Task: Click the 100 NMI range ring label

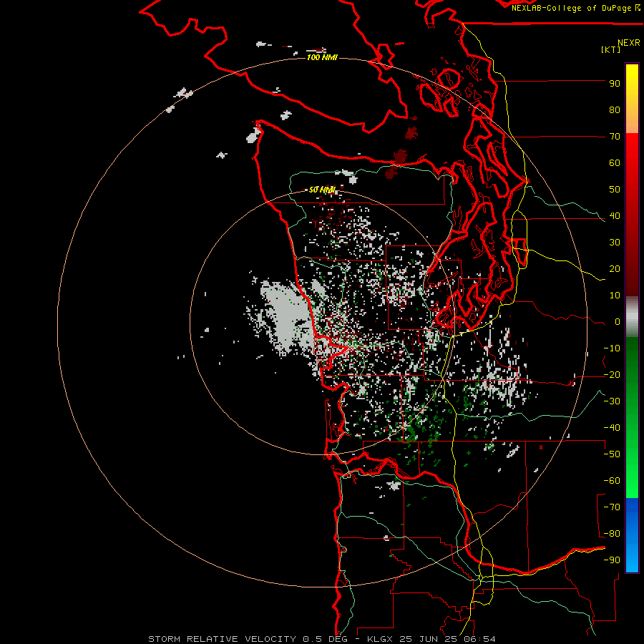Action: tap(322, 57)
